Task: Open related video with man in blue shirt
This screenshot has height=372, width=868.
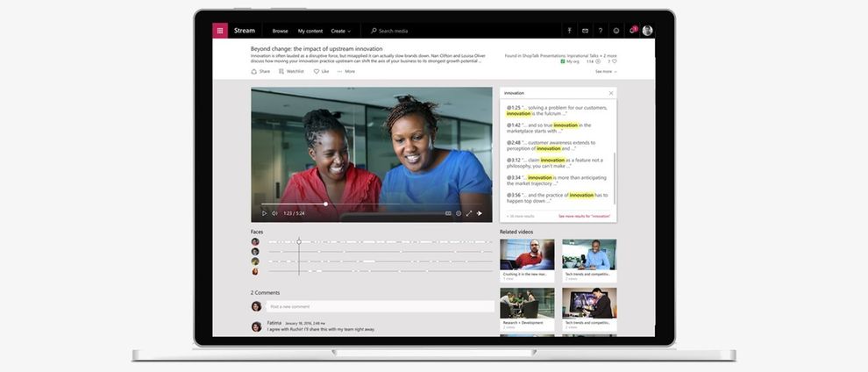Action: [x=589, y=261]
